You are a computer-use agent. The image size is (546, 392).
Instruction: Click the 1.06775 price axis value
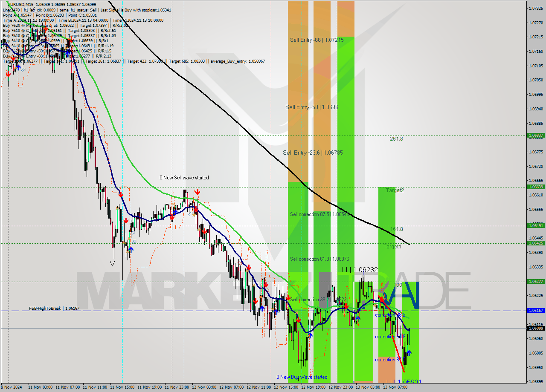tap(536, 152)
